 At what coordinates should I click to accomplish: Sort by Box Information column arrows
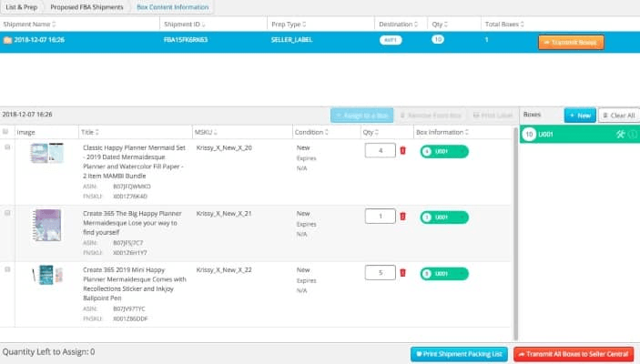(x=466, y=132)
